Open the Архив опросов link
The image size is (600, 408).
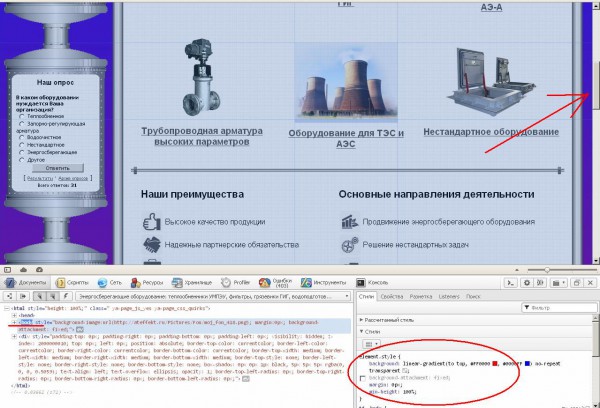coord(73,178)
